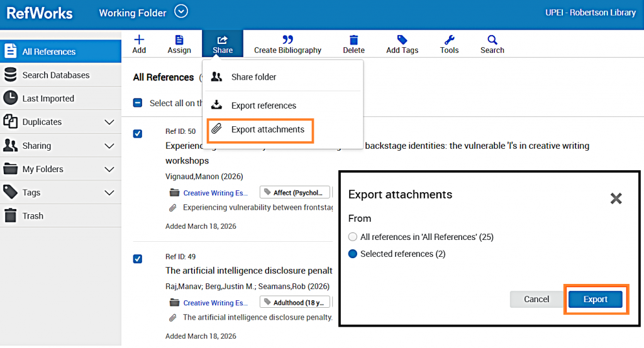Open the Assign tool in toolbar
644x348 pixels.
tap(179, 40)
